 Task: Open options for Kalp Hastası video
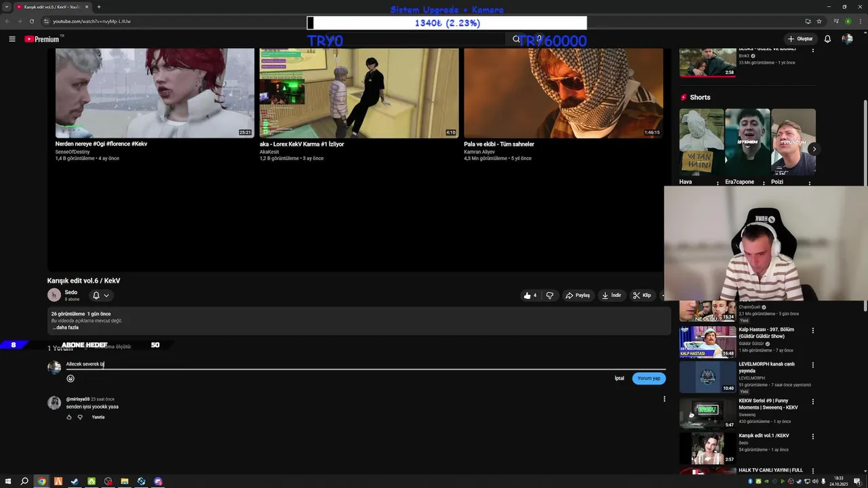tap(813, 331)
